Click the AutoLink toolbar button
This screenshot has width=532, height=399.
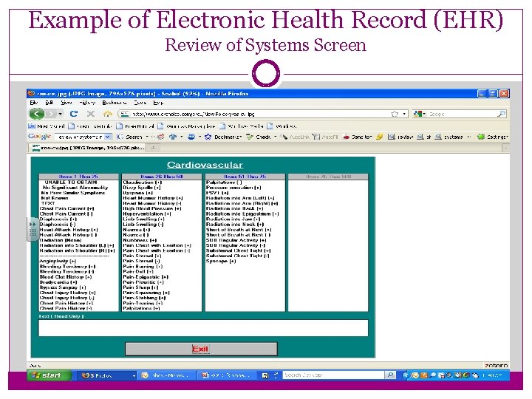coord(296,137)
